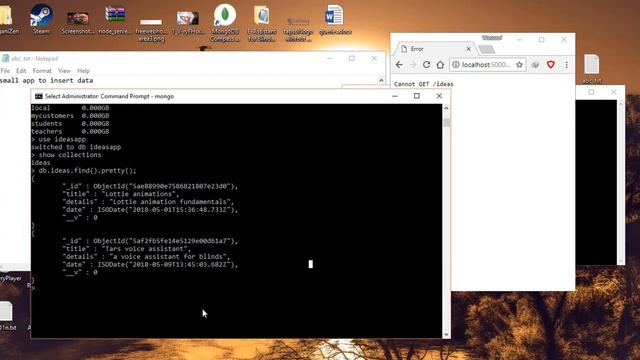Open File menu in Notepad
This screenshot has height=360, width=640.
point(5,71)
